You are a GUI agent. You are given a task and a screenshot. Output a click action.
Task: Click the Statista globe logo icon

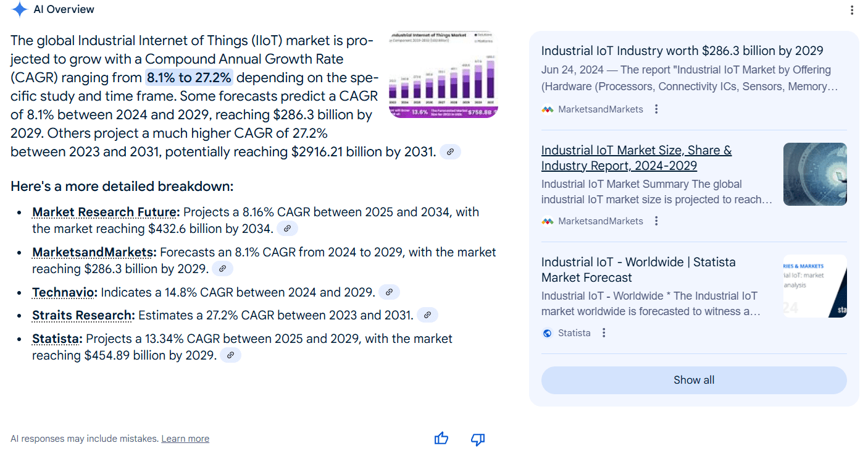pyautogui.click(x=547, y=332)
